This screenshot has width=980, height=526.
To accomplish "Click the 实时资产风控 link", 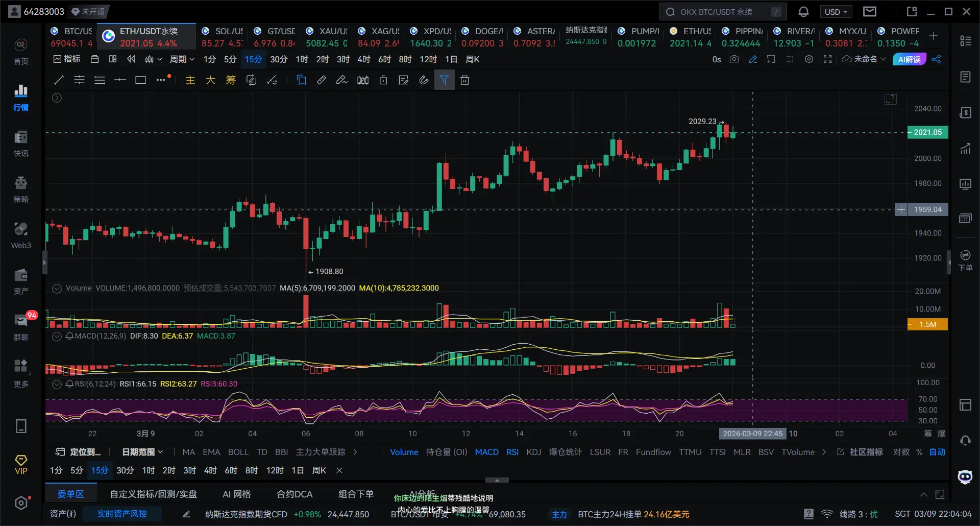I will (122, 514).
